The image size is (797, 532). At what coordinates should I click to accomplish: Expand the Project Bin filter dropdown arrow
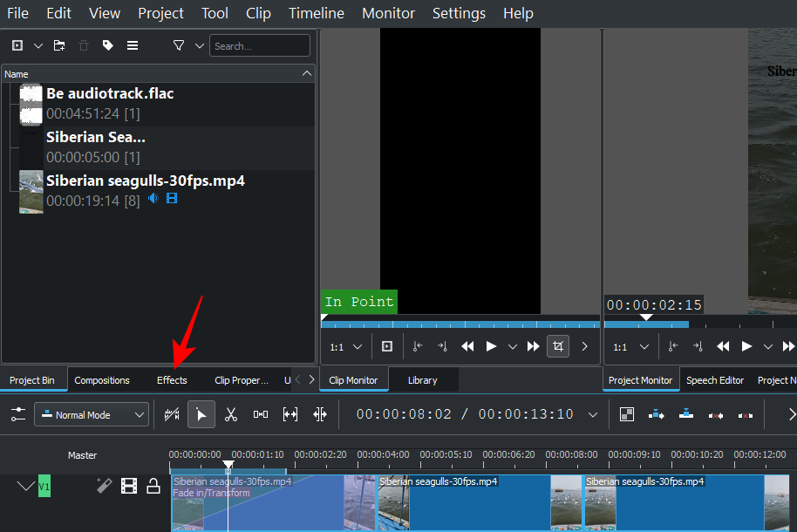[x=200, y=45]
